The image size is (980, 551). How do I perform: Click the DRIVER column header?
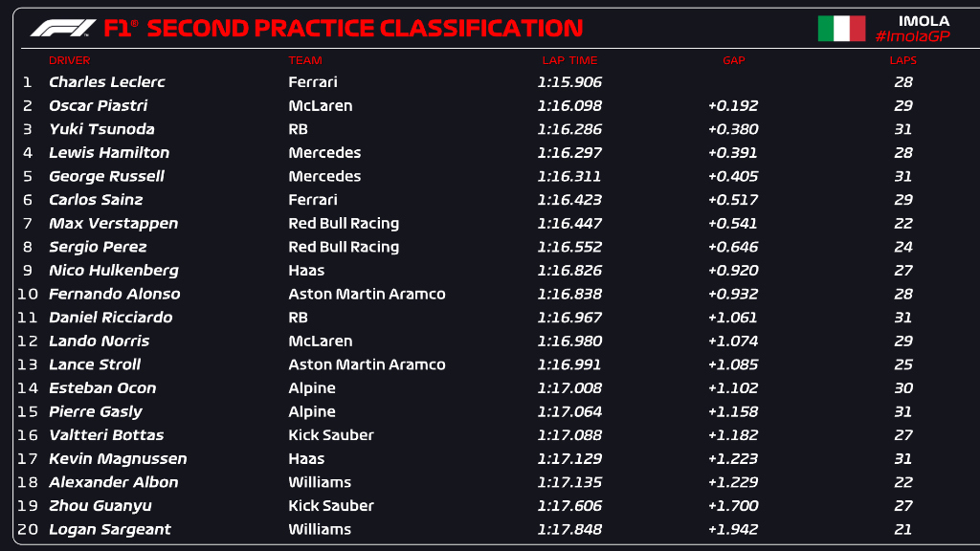[69, 60]
